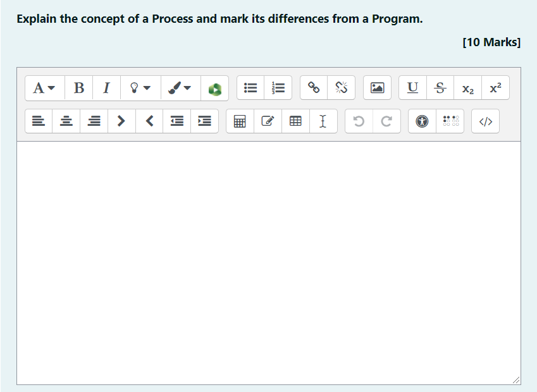
Task: Click the pencil edit icon
Action: [x=268, y=121]
